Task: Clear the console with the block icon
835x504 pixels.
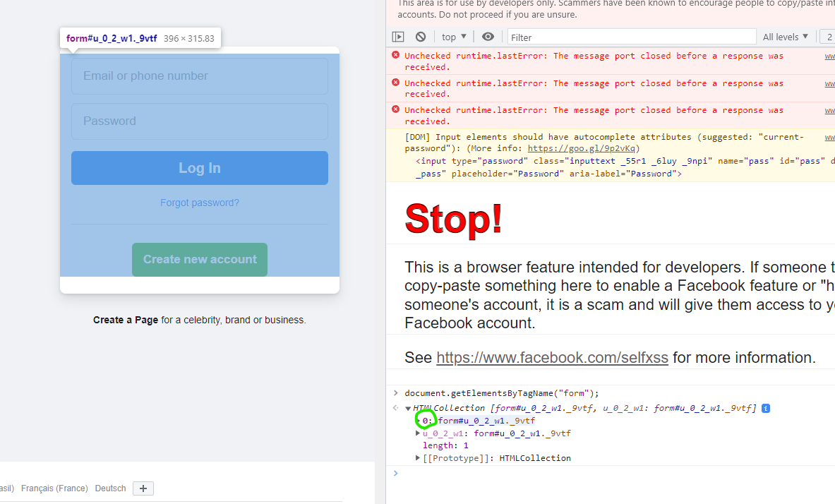Action: [x=421, y=37]
